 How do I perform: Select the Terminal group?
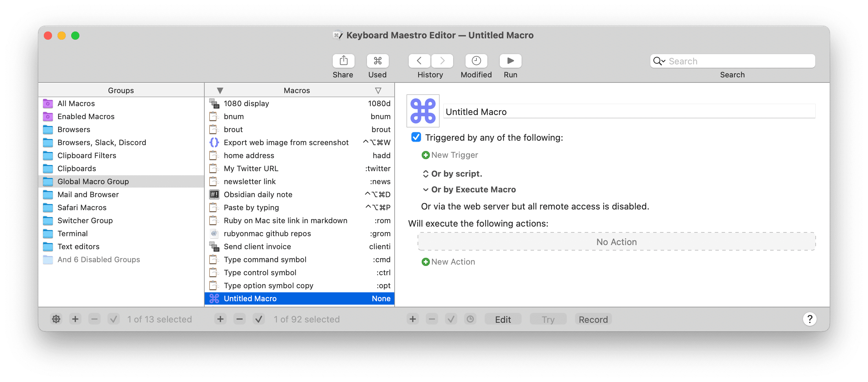[x=121, y=233]
